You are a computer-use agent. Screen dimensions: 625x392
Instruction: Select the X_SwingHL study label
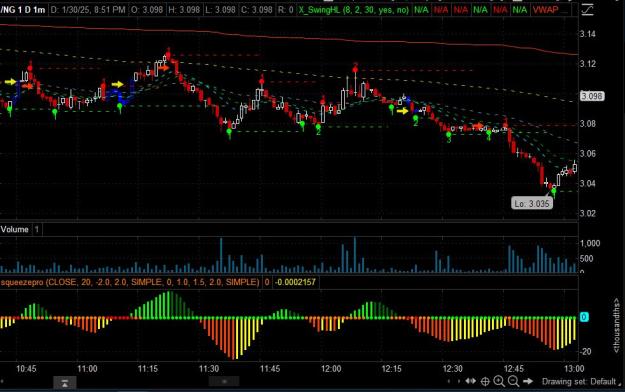pos(354,10)
